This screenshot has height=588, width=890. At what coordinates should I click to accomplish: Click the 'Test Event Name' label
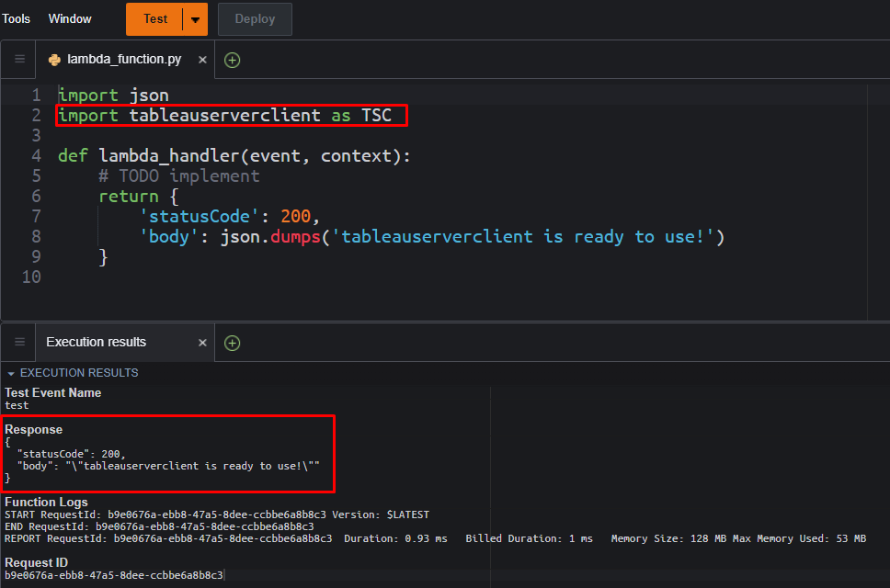tap(52, 392)
